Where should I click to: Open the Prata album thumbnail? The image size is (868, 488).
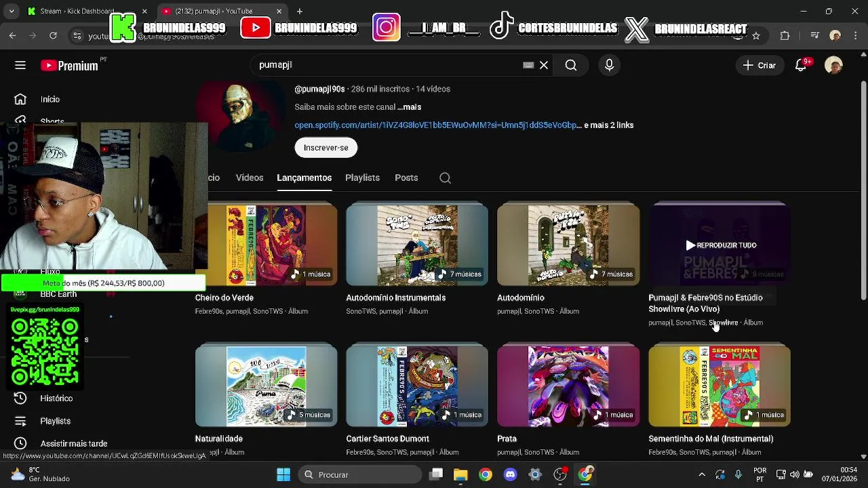pyautogui.click(x=568, y=386)
